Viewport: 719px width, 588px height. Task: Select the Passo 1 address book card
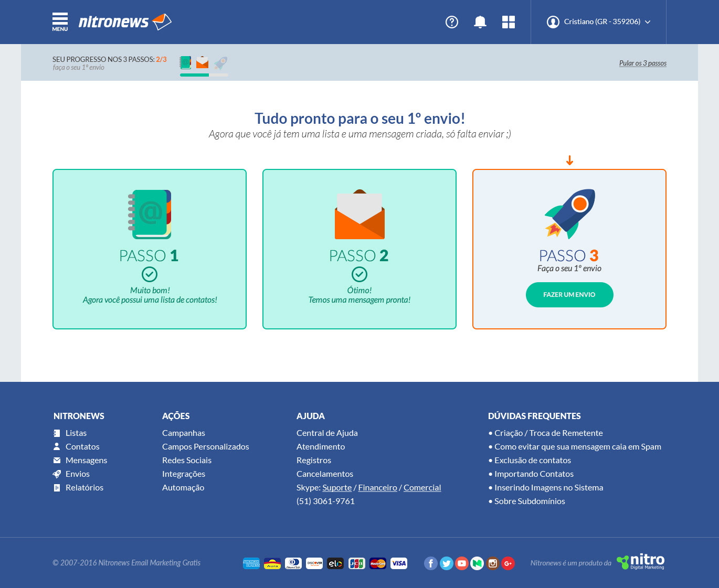(150, 249)
